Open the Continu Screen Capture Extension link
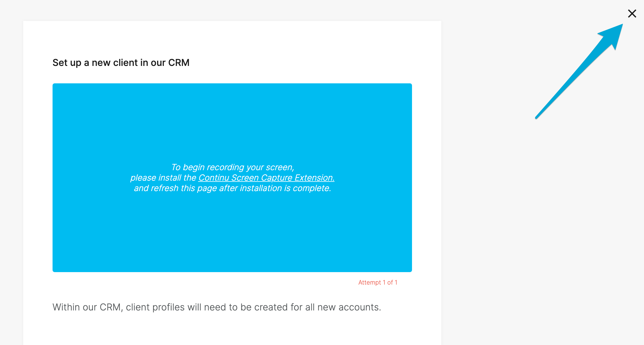 266,178
